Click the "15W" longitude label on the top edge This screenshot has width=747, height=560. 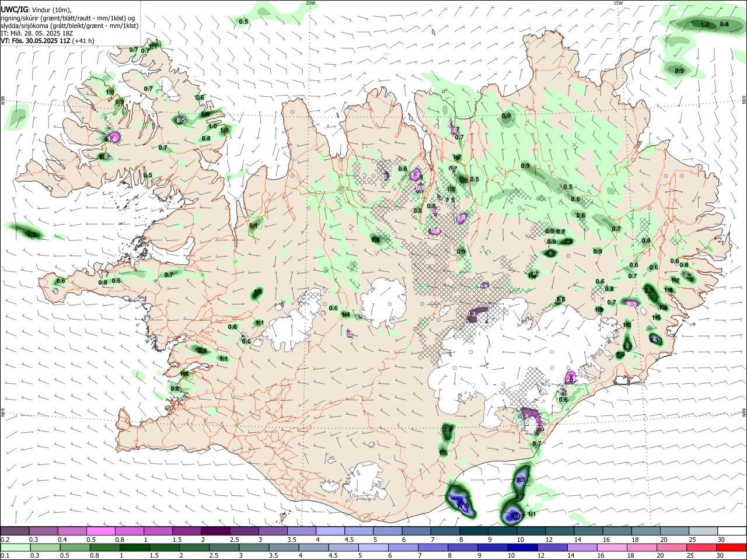(x=618, y=3)
